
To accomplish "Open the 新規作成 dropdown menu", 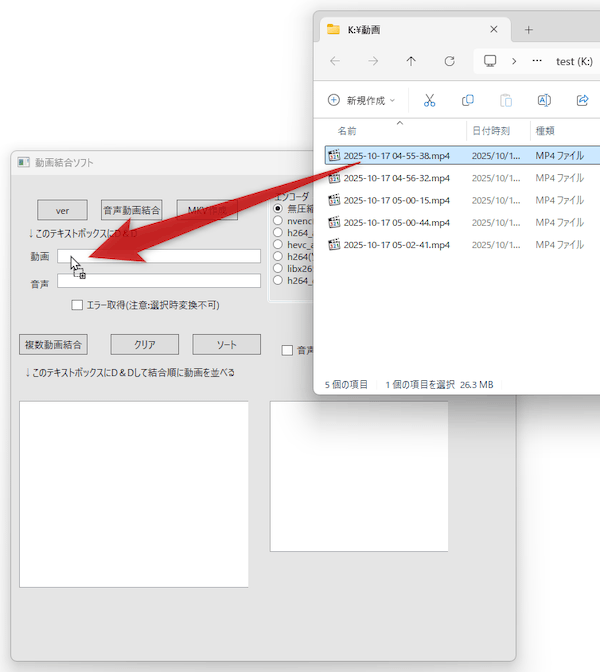I will [x=361, y=100].
